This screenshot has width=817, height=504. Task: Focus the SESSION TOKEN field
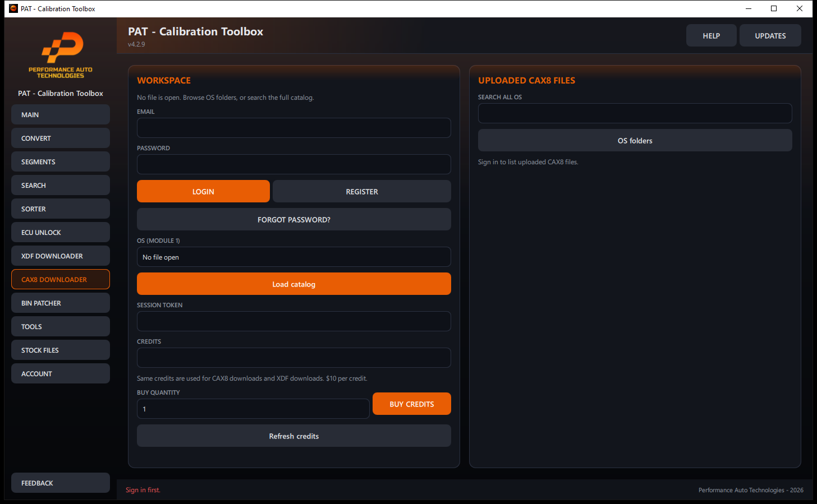coord(294,321)
